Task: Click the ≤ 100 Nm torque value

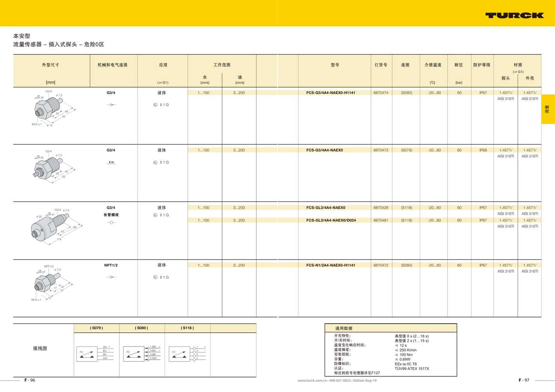Action: coord(404,355)
